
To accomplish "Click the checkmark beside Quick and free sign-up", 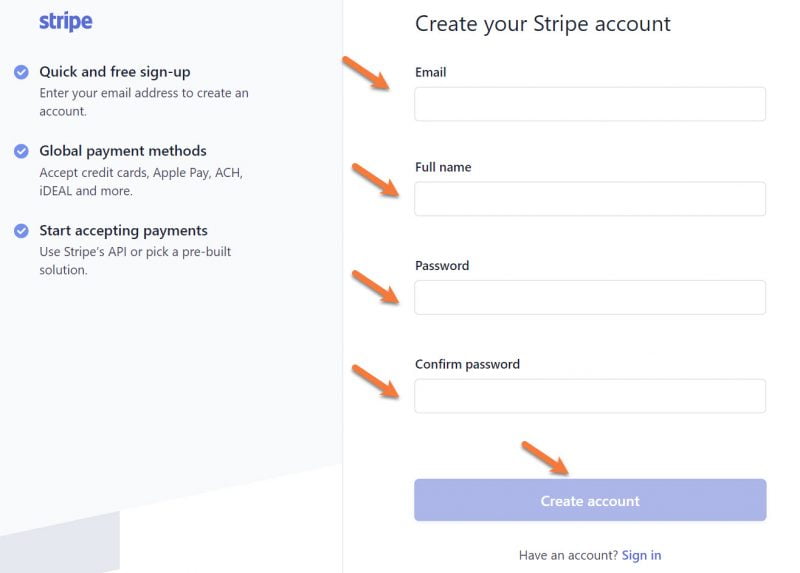I will [x=21, y=72].
